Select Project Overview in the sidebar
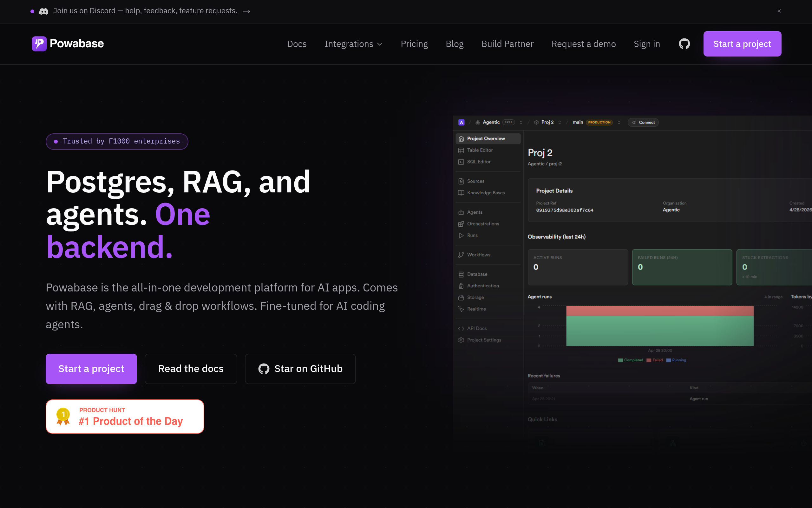Viewport: 812px width, 508px height. [x=488, y=138]
